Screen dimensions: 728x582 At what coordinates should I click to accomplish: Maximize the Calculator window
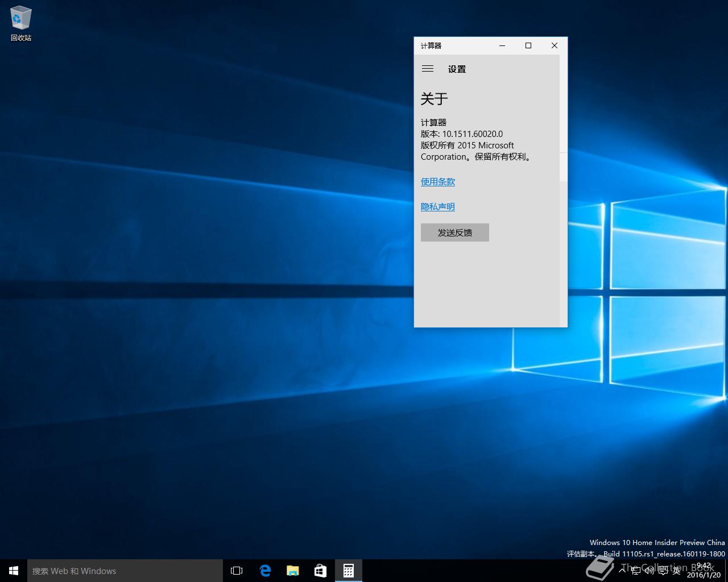pos(528,45)
